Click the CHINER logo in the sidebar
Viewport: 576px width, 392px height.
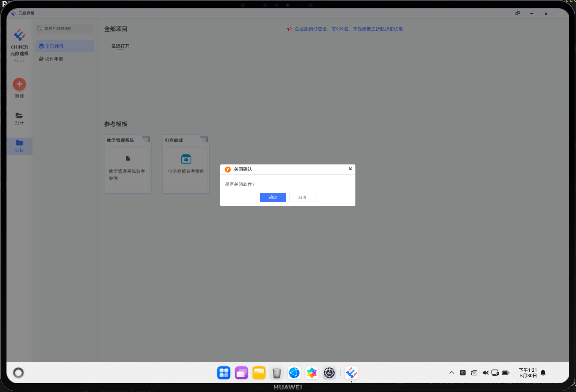[x=19, y=35]
